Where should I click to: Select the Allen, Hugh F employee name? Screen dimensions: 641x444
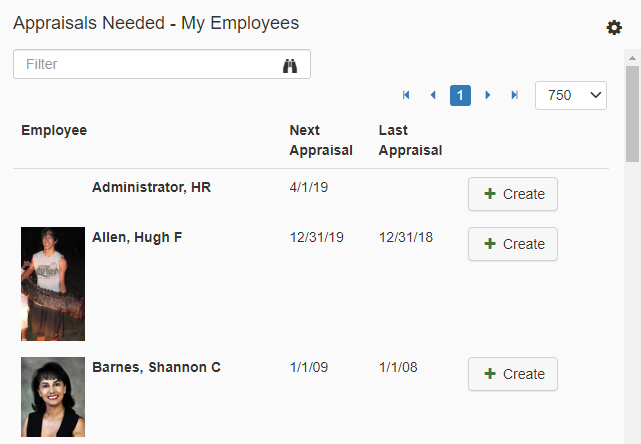pyautogui.click(x=137, y=238)
